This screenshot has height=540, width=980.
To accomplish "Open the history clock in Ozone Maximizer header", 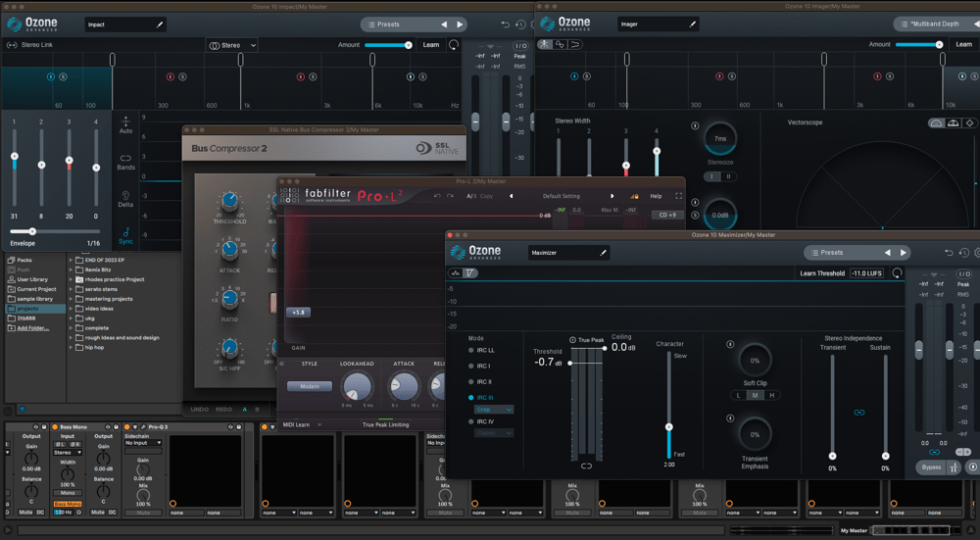I will tap(963, 253).
